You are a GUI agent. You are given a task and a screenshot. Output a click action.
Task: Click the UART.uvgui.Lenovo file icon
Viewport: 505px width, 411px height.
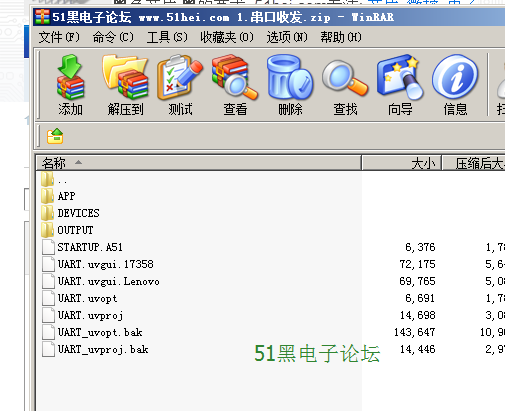[x=48, y=281]
